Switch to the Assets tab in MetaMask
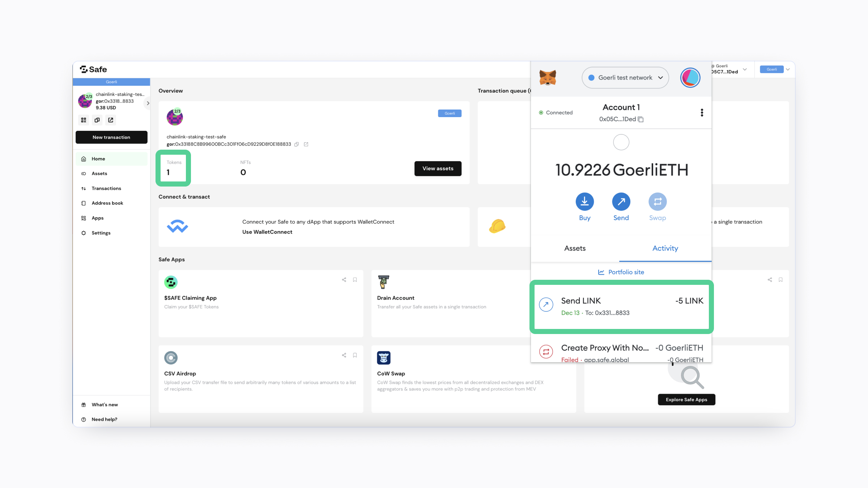 point(575,248)
